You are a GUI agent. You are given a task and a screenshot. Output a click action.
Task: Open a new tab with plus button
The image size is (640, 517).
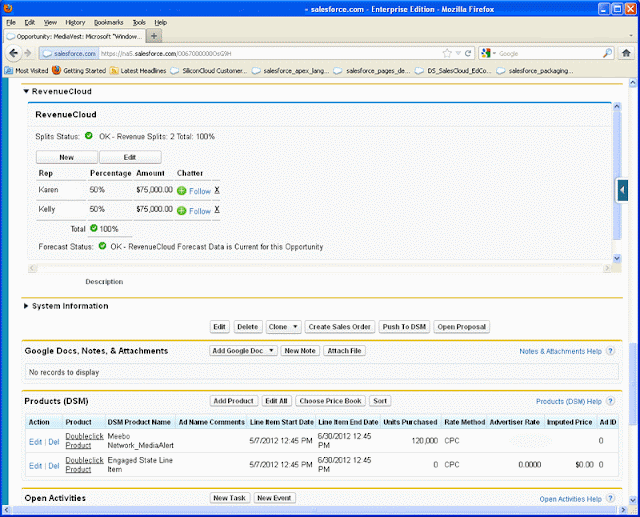click(x=154, y=36)
